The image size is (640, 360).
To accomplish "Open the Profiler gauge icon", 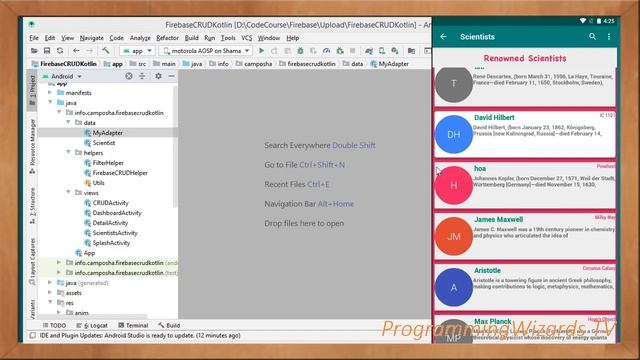I will pyautogui.click(x=326, y=51).
